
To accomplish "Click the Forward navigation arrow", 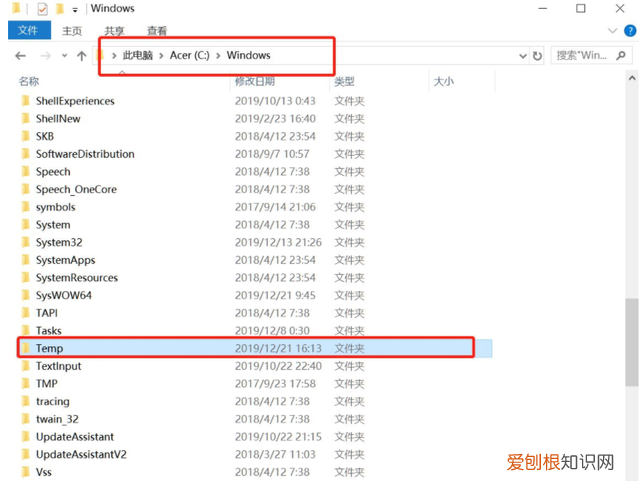I will [x=45, y=56].
